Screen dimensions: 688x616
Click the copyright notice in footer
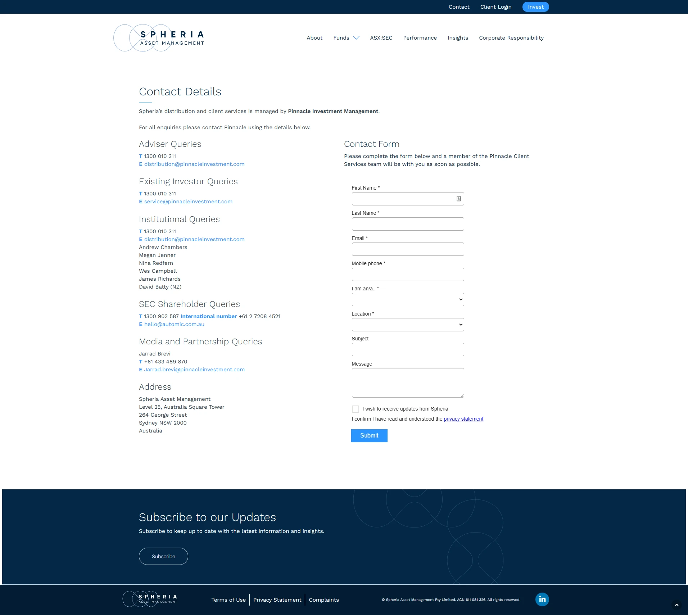(451, 600)
